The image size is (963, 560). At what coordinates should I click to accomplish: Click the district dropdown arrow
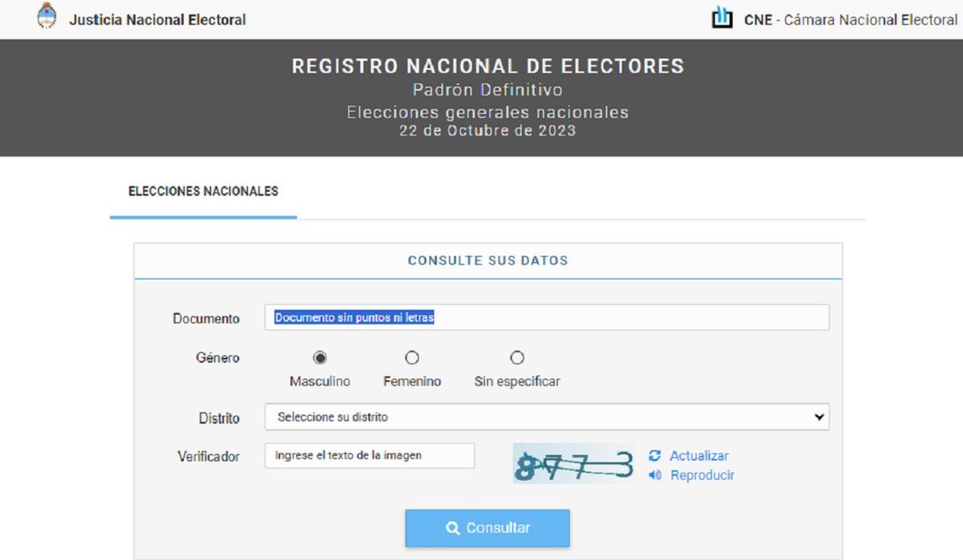pos(819,417)
